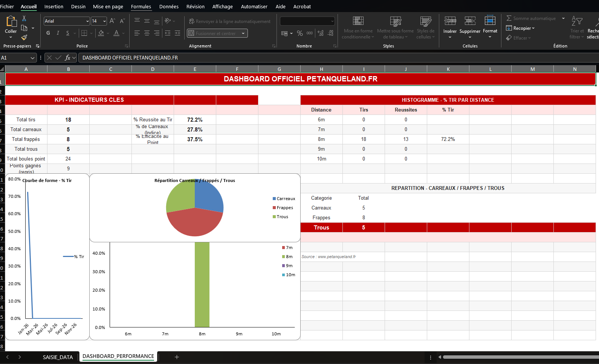Add a new sheet with plus
Image resolution: width=599 pixels, height=364 pixels.
tap(177, 357)
